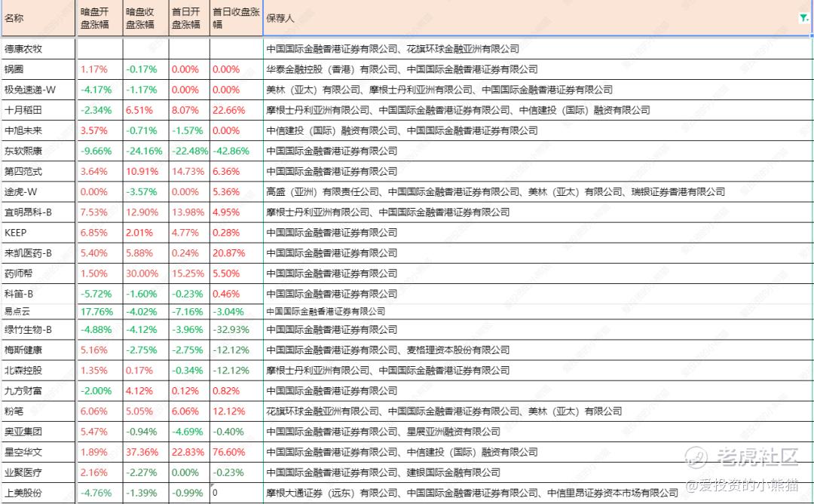Select the 途虎-W name cell
The height and width of the screenshot is (504, 814).
point(39,191)
